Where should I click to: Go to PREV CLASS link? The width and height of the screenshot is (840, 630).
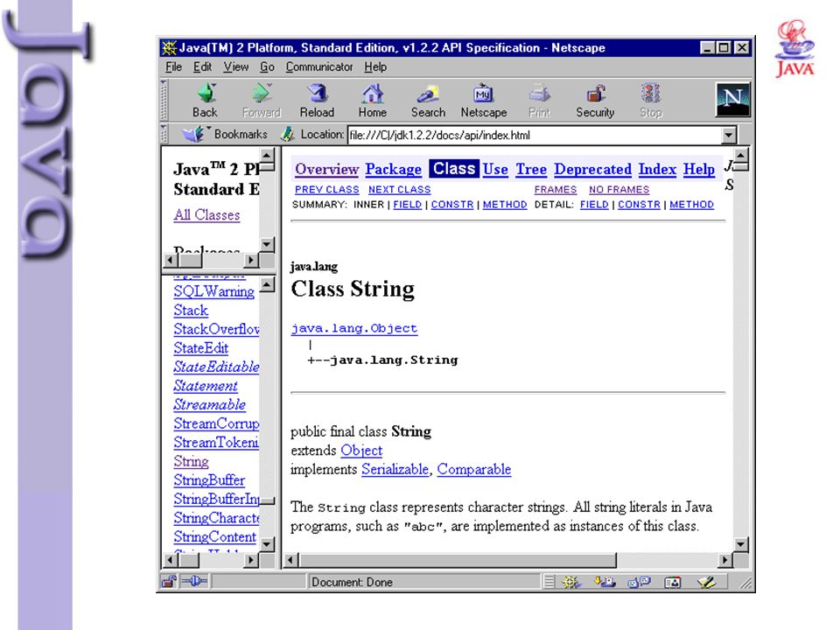326,190
